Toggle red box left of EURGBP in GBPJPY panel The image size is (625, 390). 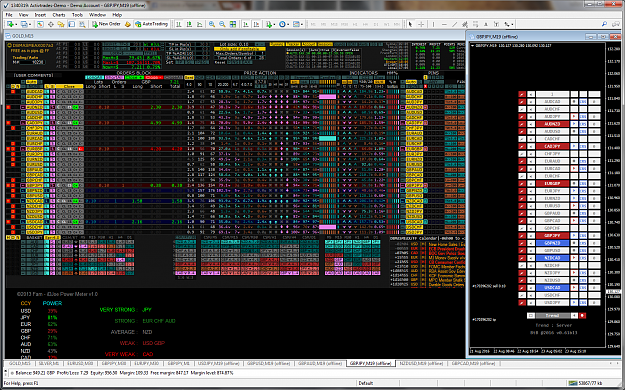[522, 183]
